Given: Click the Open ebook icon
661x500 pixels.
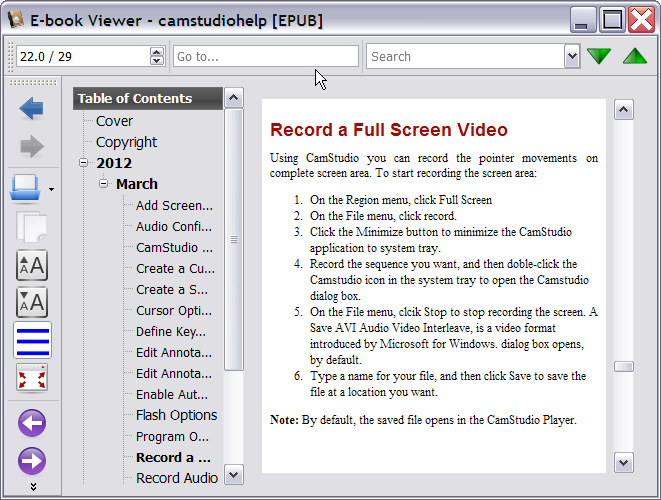Looking at the screenshot, I should click(25, 188).
